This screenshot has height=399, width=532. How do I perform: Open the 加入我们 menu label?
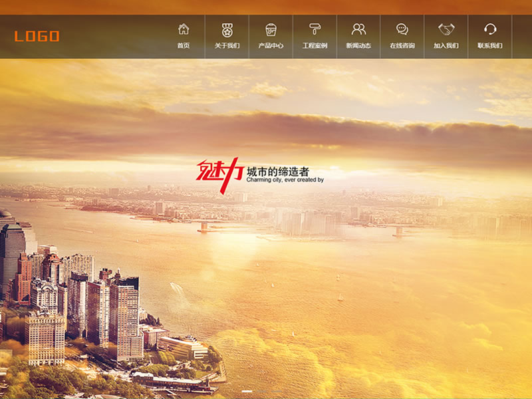[x=446, y=45]
